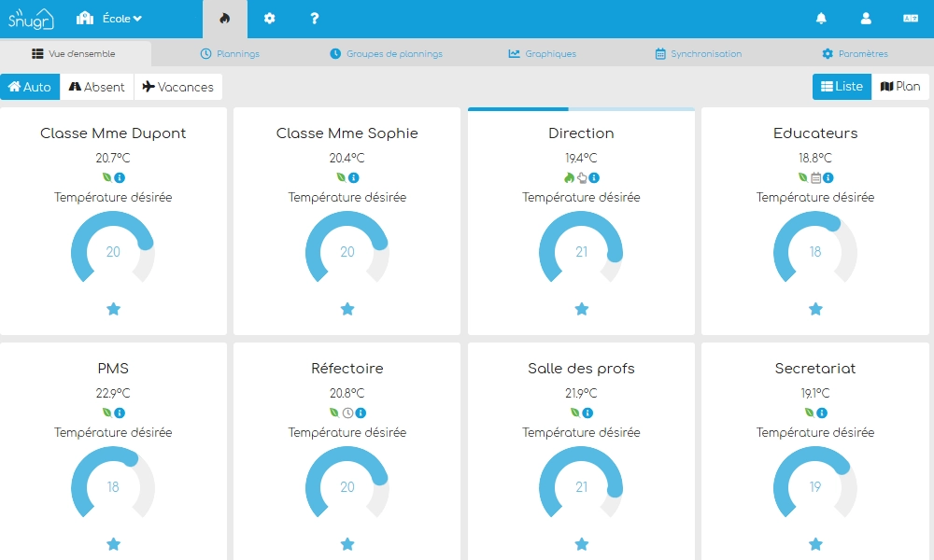Click info icon for Salle des profs
934x560 pixels.
click(x=587, y=413)
